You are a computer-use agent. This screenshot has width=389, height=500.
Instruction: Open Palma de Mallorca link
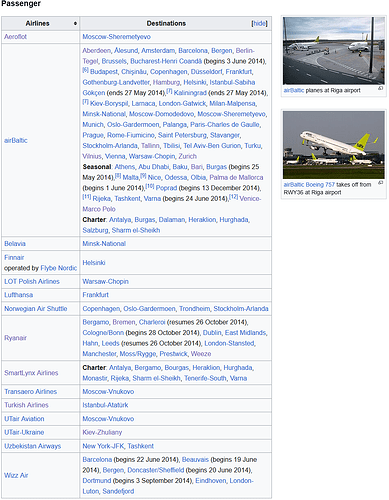(x=236, y=178)
